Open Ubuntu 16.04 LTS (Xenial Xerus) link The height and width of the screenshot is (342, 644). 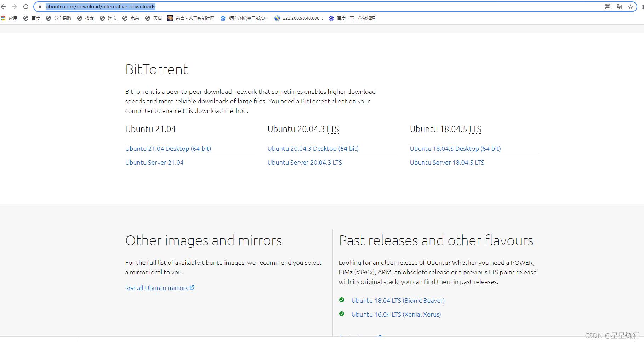click(396, 314)
